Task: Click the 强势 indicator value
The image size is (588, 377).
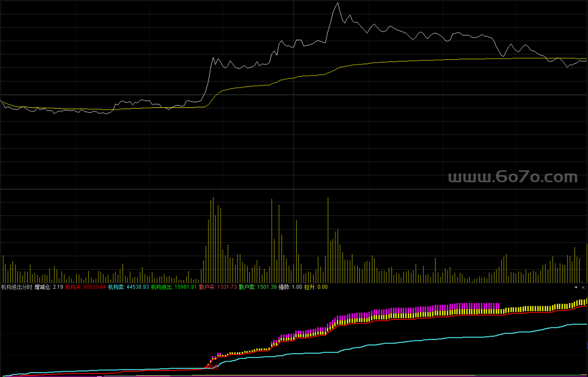Action: (x=290, y=287)
